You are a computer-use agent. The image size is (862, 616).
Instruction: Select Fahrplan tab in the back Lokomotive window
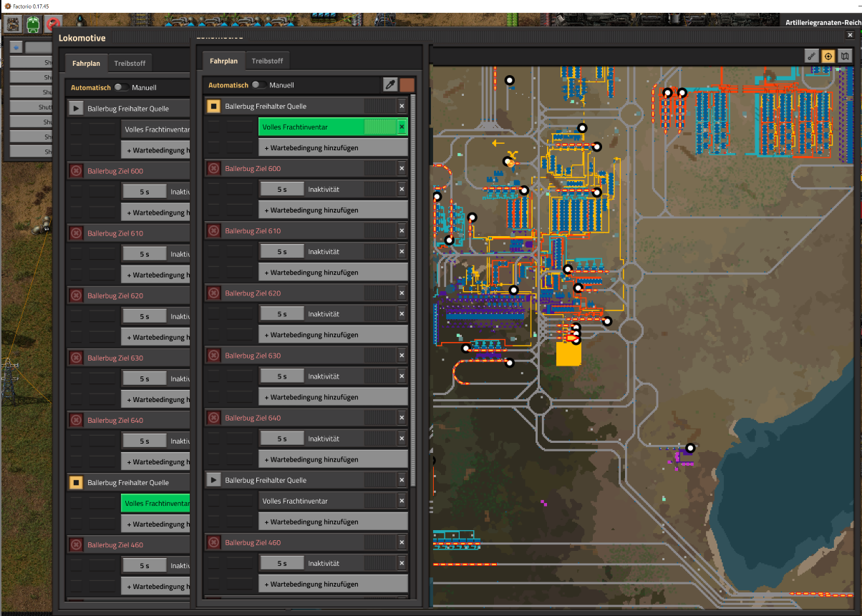coord(87,63)
